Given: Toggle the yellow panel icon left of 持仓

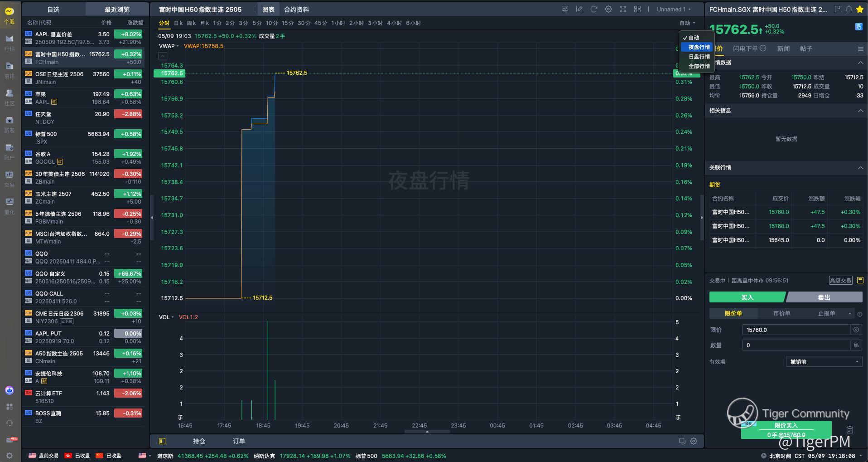Looking at the screenshot, I should 162,441.
